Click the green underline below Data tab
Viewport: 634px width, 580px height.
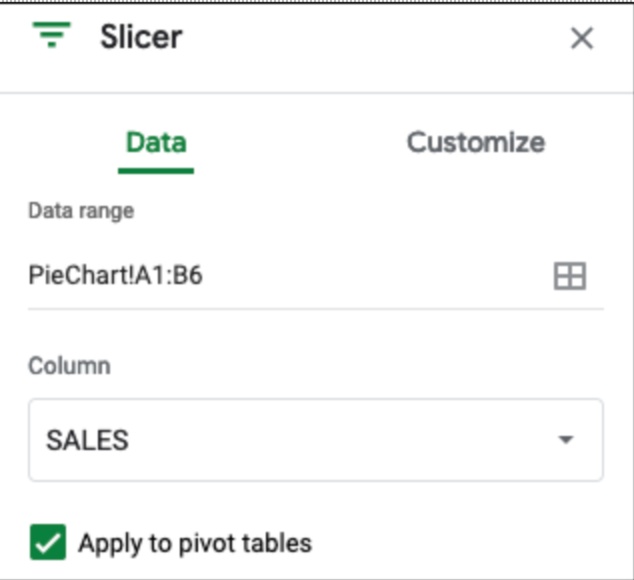point(156,170)
